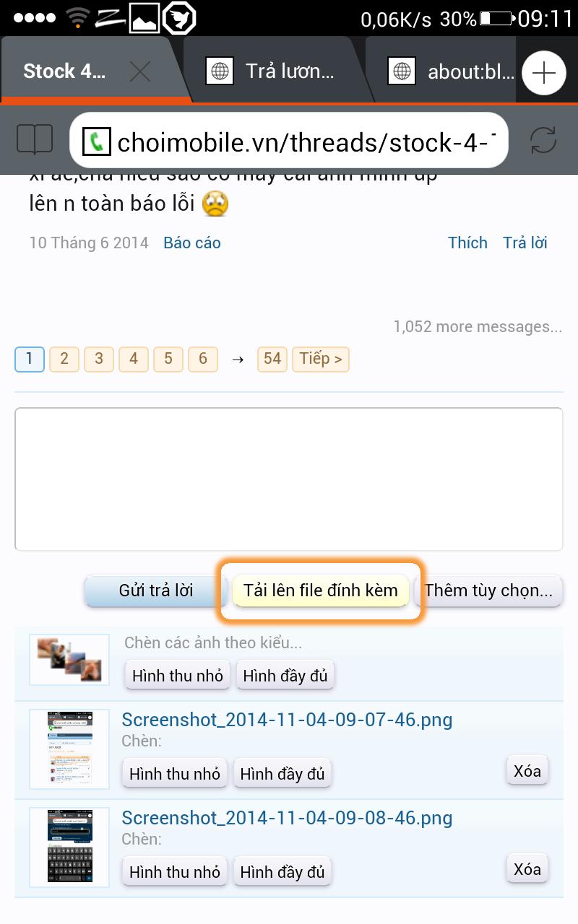Click Tải lên file đính kèm button
The image size is (578, 924).
pos(321,590)
